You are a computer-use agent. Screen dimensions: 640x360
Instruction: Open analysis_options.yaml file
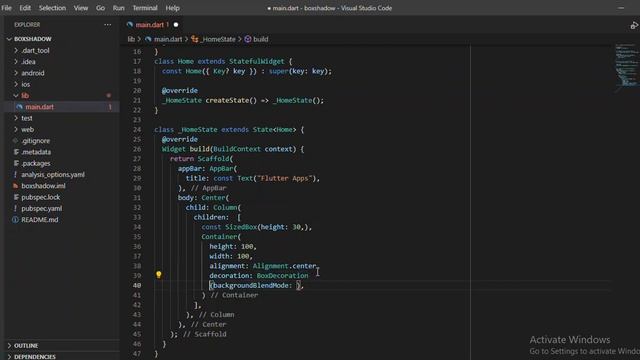53,174
